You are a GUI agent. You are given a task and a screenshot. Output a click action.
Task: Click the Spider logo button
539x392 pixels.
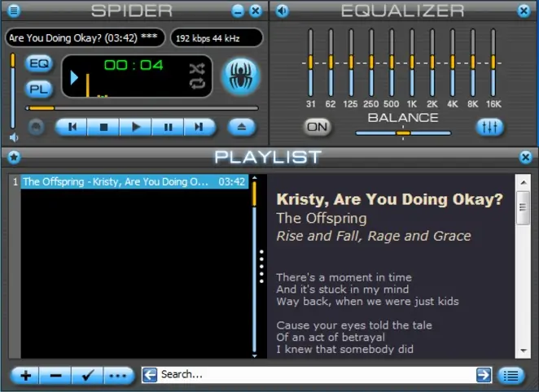pyautogui.click(x=241, y=76)
